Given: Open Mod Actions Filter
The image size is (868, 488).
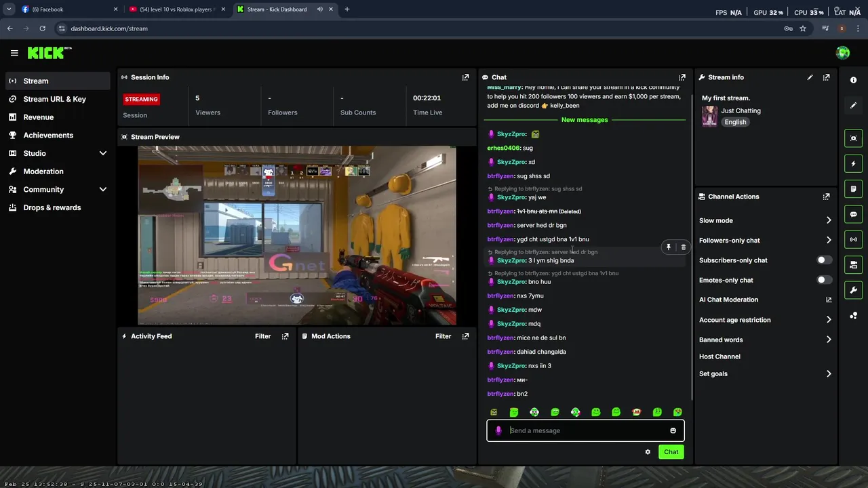Looking at the screenshot, I should (443, 336).
